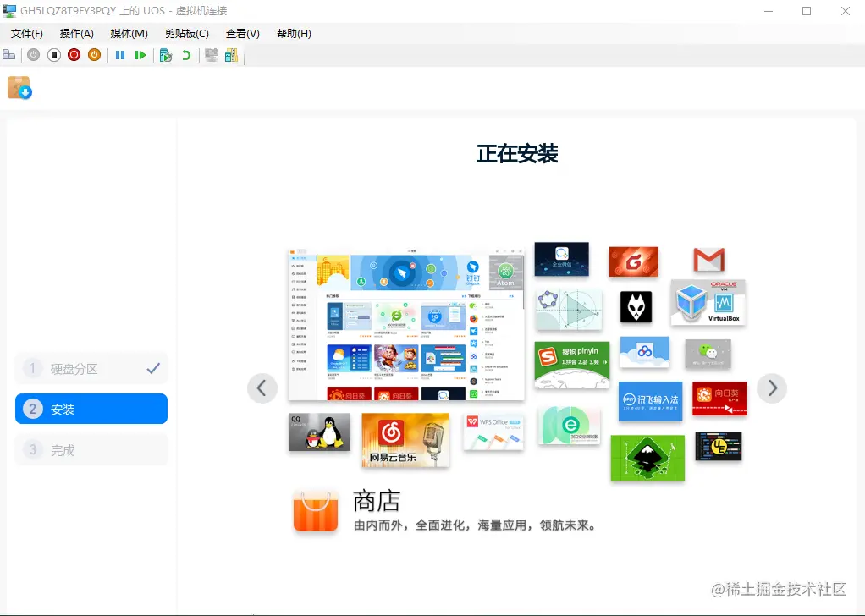This screenshot has height=616, width=865.
Task: Click the 正在安装 heading
Action: (x=517, y=154)
